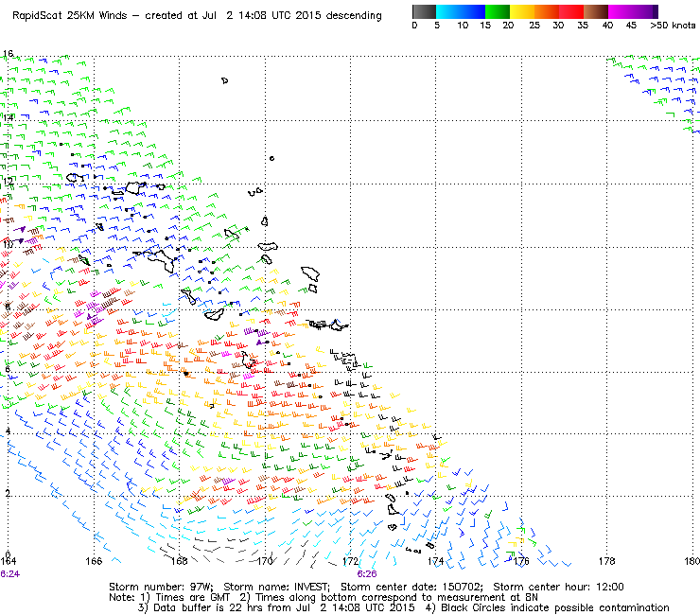Click latitude label 10 on left axis

point(8,244)
